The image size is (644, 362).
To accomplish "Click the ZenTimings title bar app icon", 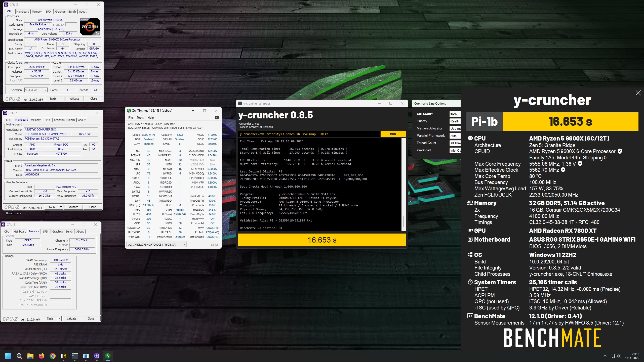I will point(129,111).
